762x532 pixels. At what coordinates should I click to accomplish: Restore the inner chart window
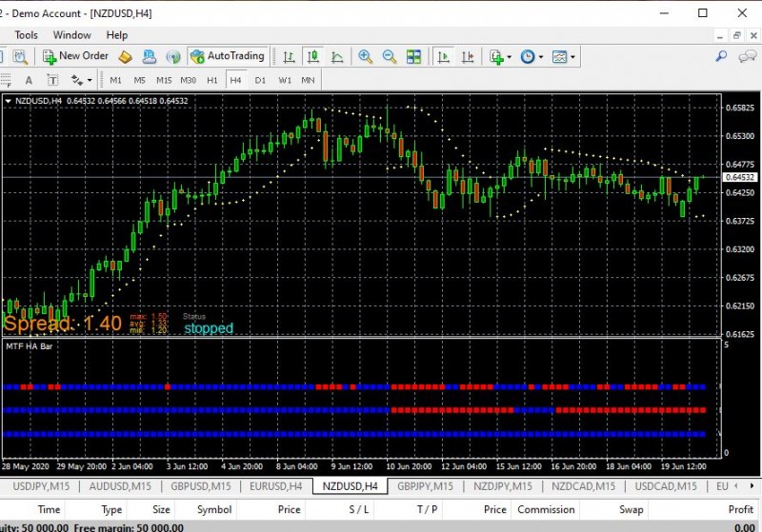point(736,35)
